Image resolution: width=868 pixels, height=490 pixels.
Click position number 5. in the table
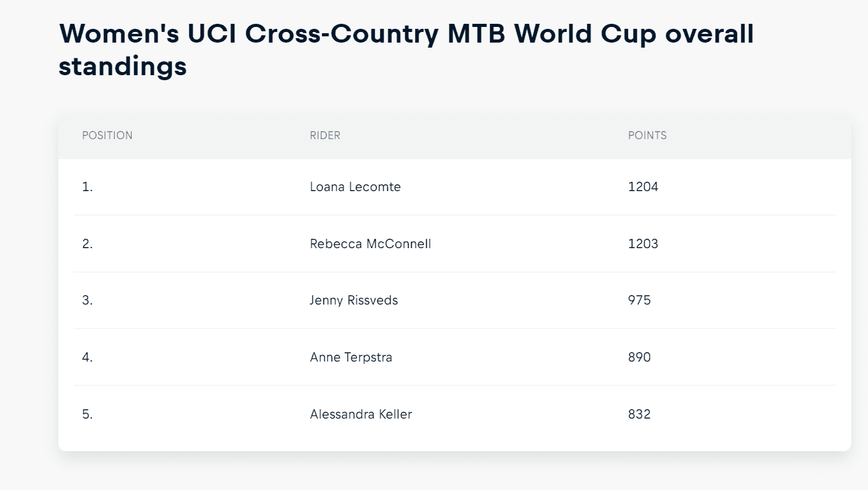click(x=87, y=414)
